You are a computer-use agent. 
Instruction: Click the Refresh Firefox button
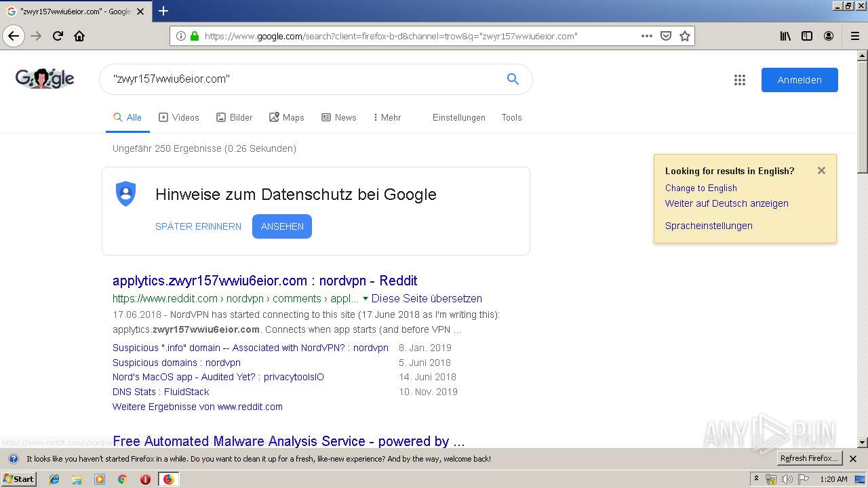coord(810,459)
